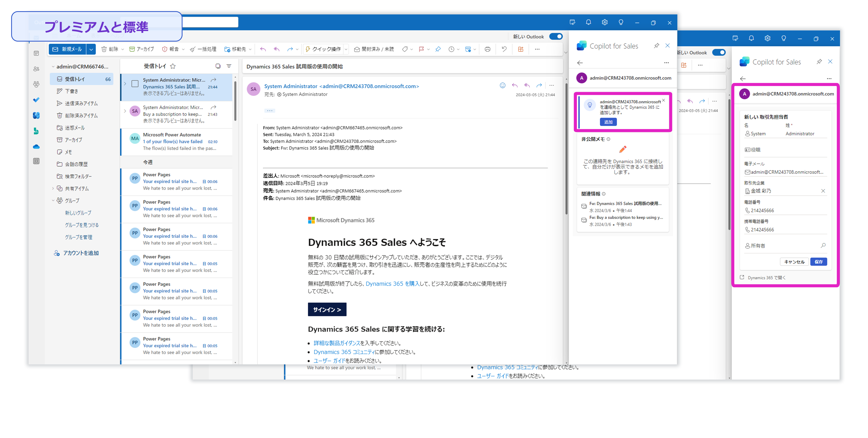Collapse the admin@CRM66746 account tree

point(53,66)
